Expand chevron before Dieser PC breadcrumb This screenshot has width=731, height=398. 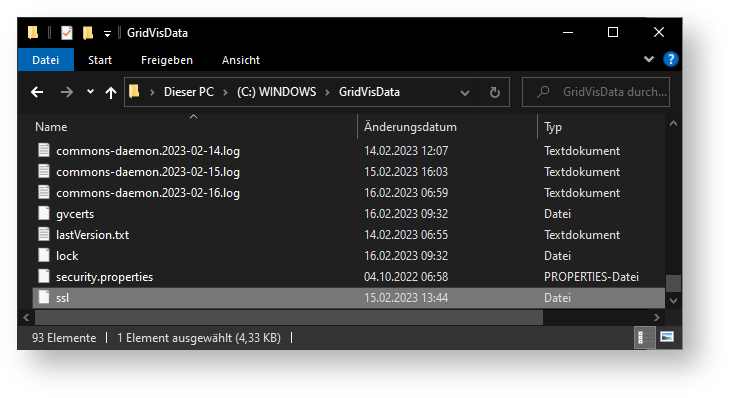(x=152, y=92)
